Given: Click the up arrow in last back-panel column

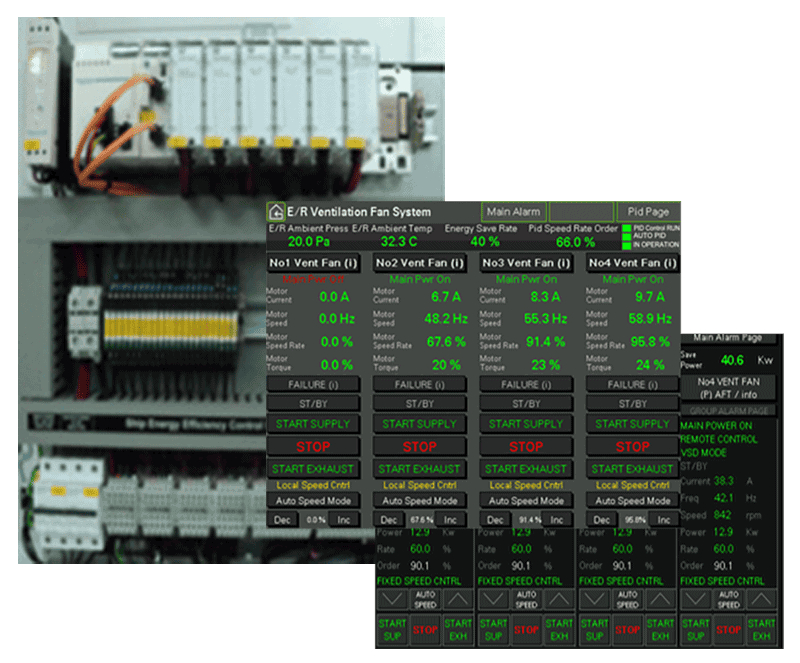Looking at the screenshot, I should pos(761,599).
